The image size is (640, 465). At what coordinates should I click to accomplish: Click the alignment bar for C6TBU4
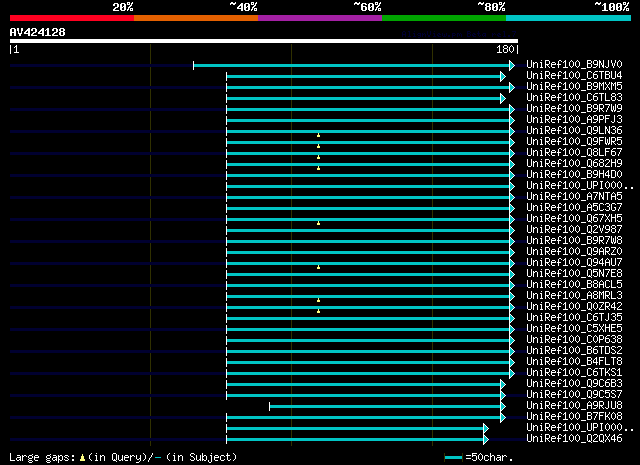[x=363, y=76]
